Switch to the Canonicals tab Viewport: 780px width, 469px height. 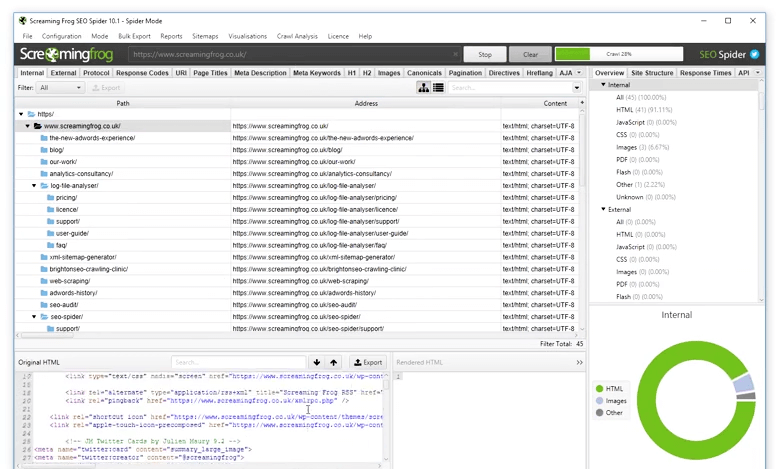[x=424, y=73]
